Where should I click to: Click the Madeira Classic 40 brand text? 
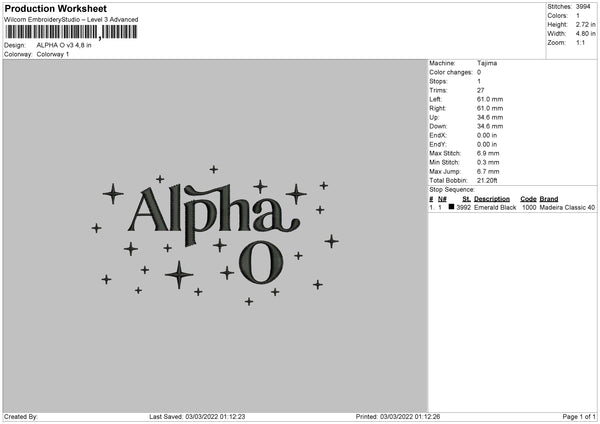click(x=567, y=208)
